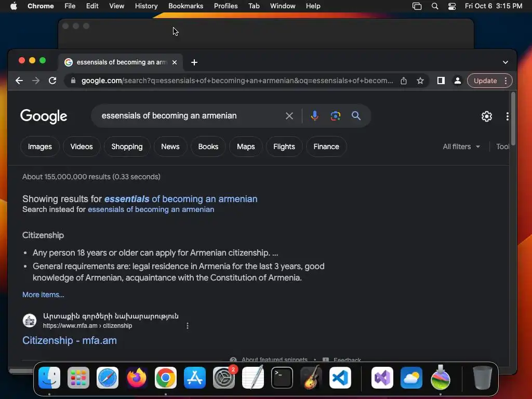Open Trash in the Dock
The width and height of the screenshot is (532, 399).
(x=482, y=378)
